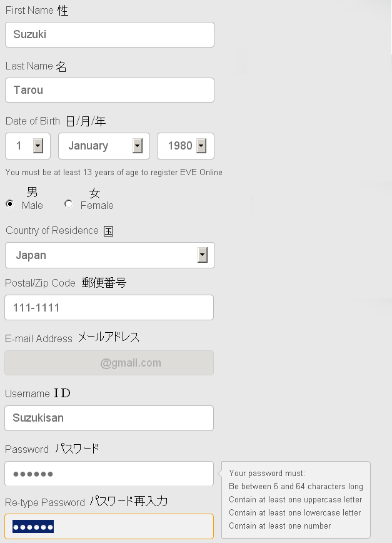This screenshot has height=543, width=392.
Task: Click the day dropdown arrow button
Action: point(38,146)
